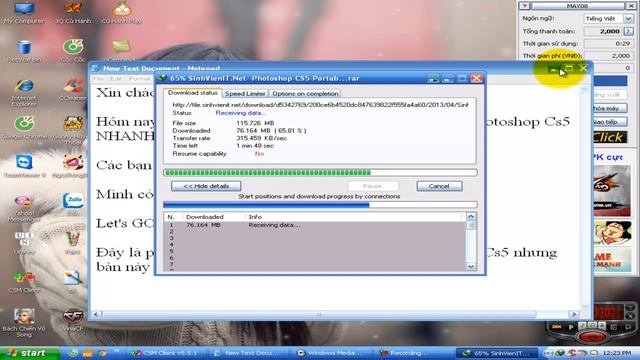Launch Cốc Cốc browser desktop icon
Image resolution: width=640 pixels, height=360 pixels.
(x=73, y=51)
